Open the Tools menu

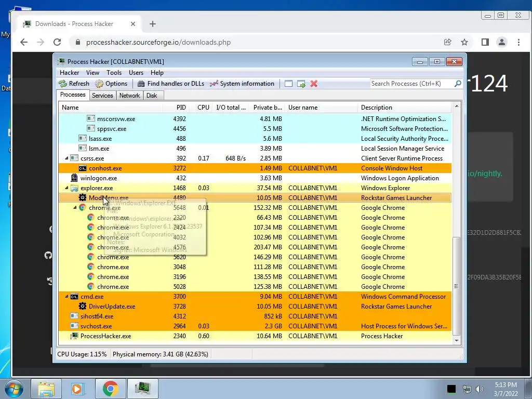click(114, 73)
